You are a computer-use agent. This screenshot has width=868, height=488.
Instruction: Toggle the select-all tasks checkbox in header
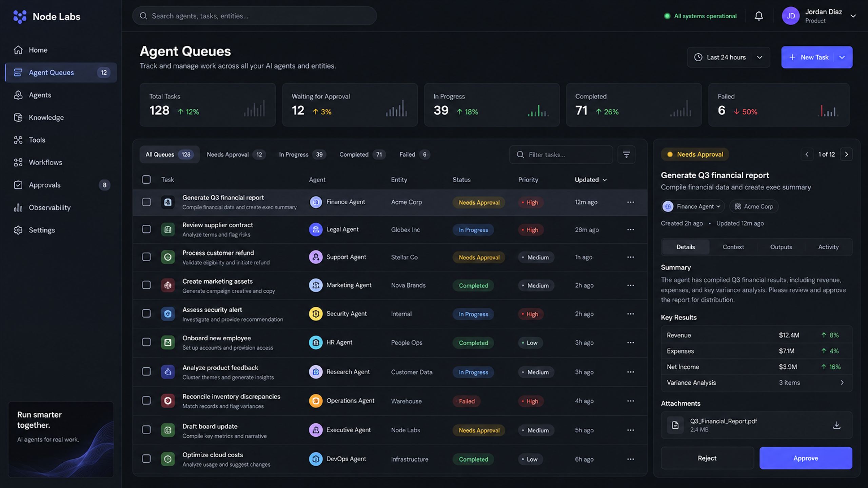[146, 179]
